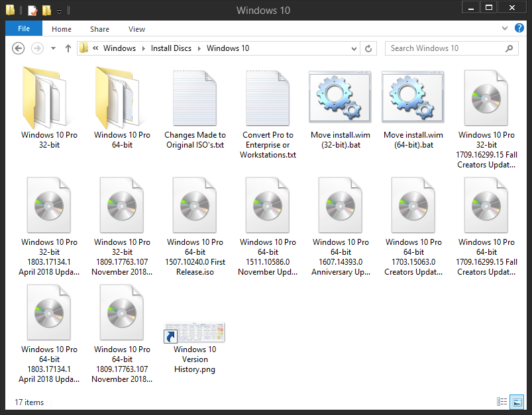Expand the ribbon with chevron
Screen dimensions: 532x415
coord(505,28)
